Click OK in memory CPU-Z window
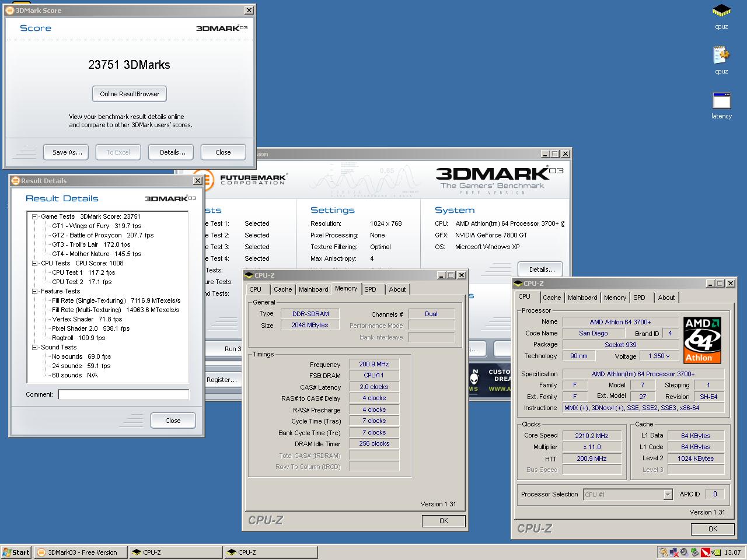Viewport: 747px width, 560px height. (x=444, y=521)
